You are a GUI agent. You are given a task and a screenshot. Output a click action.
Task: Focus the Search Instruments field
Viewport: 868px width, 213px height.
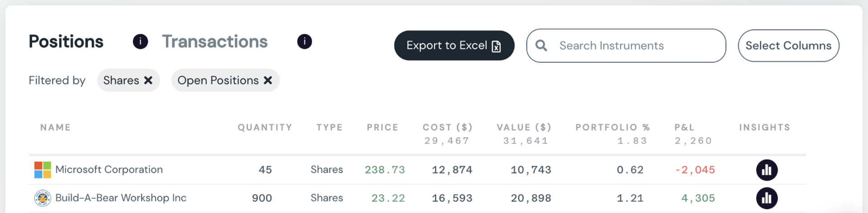pos(633,46)
